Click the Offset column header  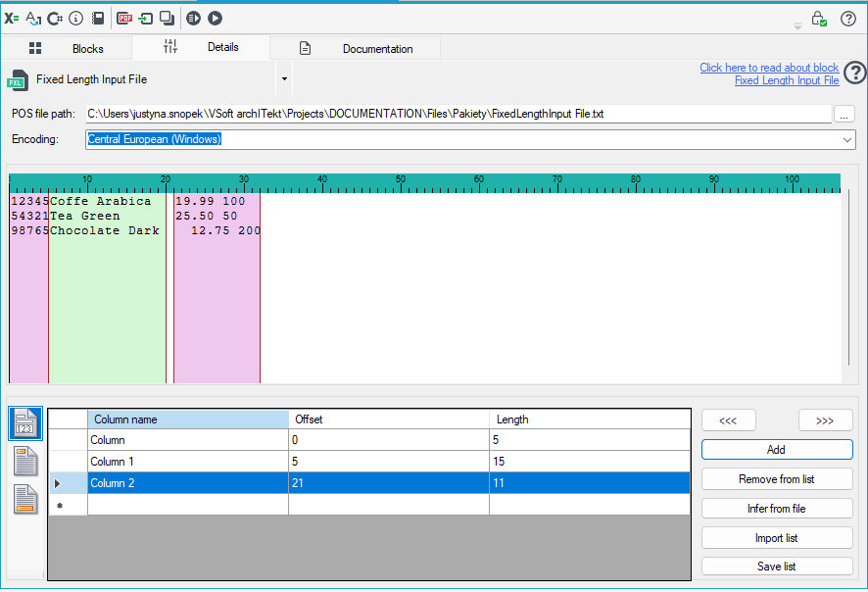click(x=389, y=419)
